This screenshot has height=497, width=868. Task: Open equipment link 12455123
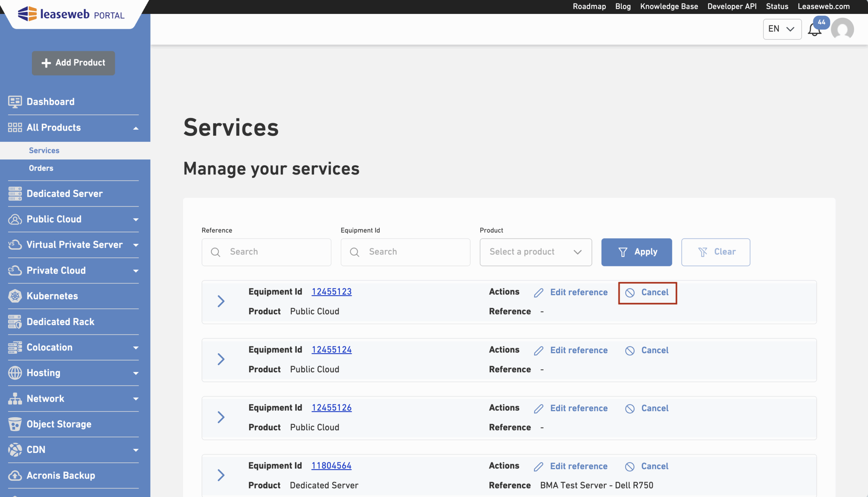tap(332, 292)
